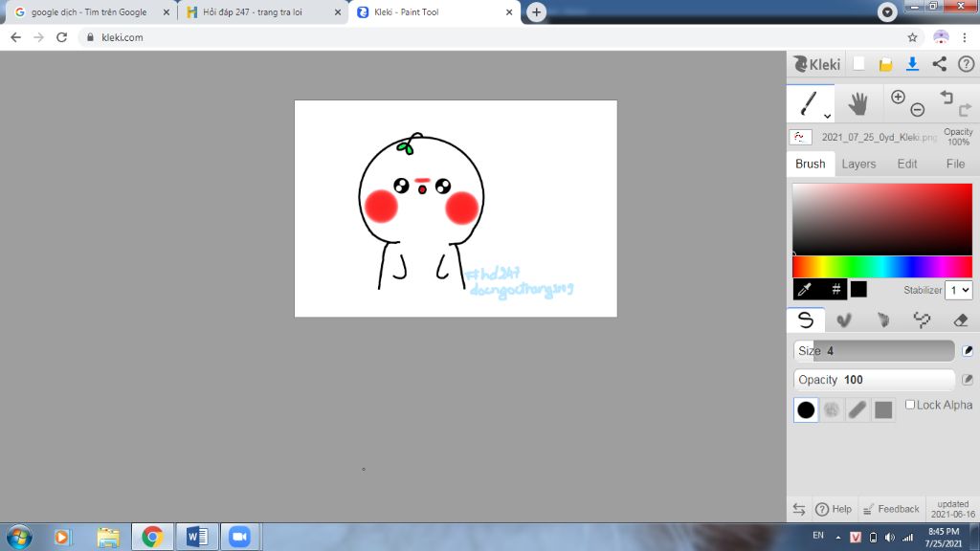
Task: Click the taskbar volume icon
Action: tap(889, 538)
